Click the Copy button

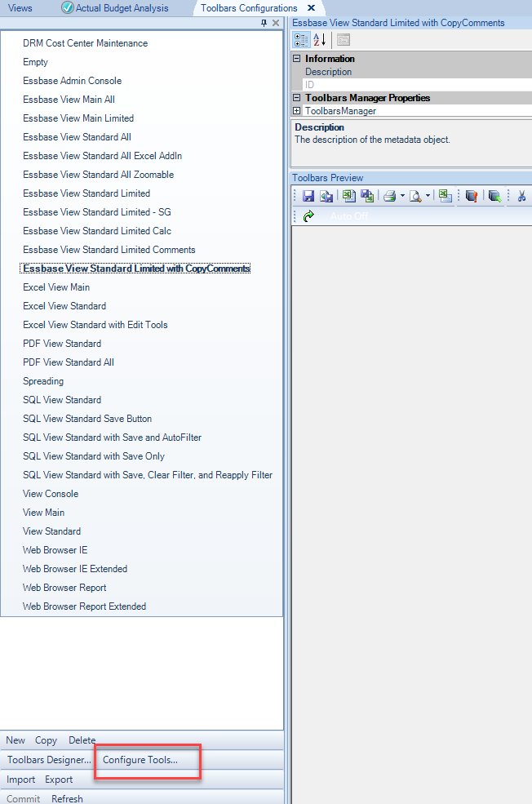point(46,740)
